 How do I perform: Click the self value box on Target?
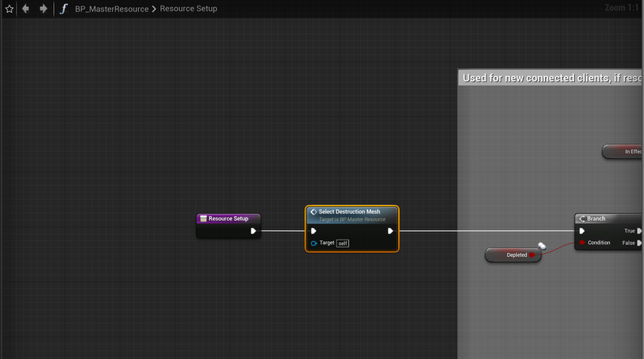(x=342, y=243)
